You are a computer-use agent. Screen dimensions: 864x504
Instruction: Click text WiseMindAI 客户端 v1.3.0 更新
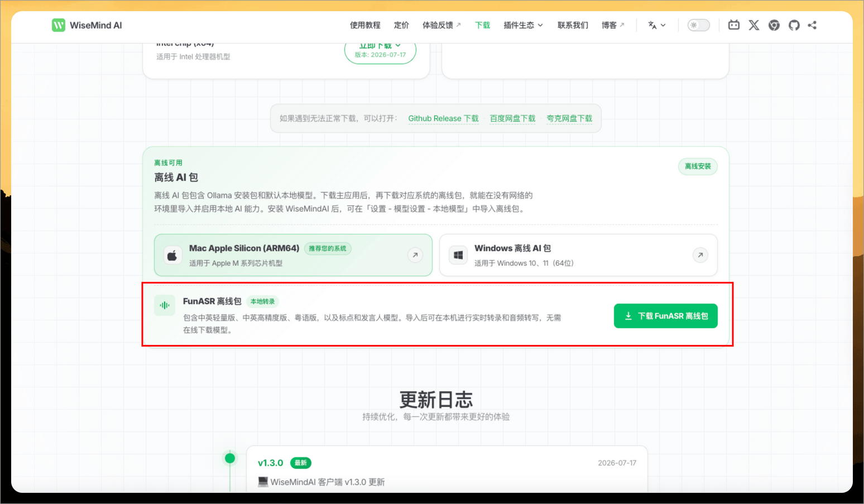click(x=328, y=482)
